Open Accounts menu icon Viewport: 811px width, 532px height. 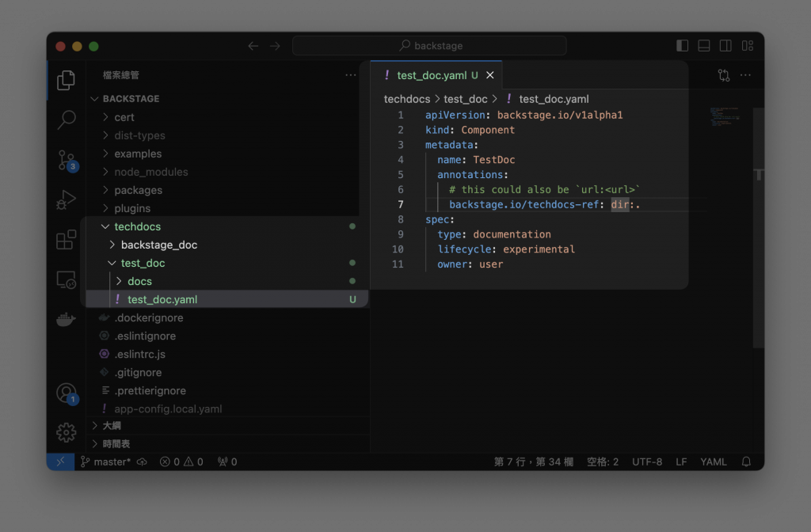(67, 393)
